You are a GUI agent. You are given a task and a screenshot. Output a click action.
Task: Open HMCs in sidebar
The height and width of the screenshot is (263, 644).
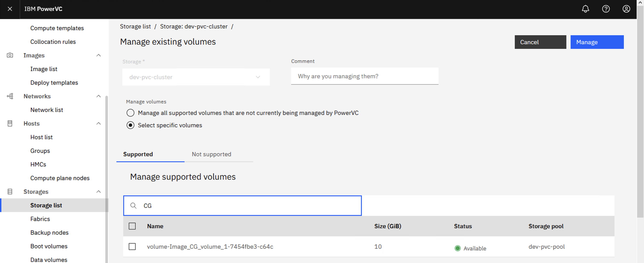[x=38, y=165]
